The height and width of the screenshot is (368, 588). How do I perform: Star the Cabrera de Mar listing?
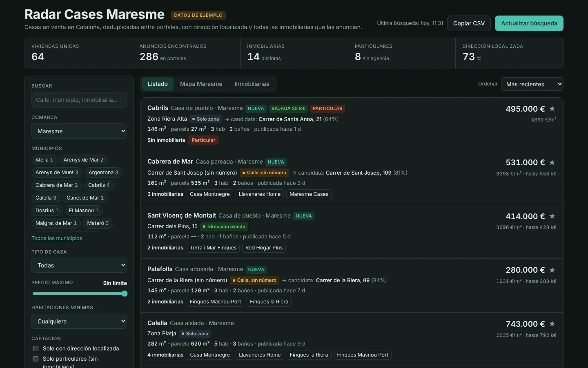[552, 162]
